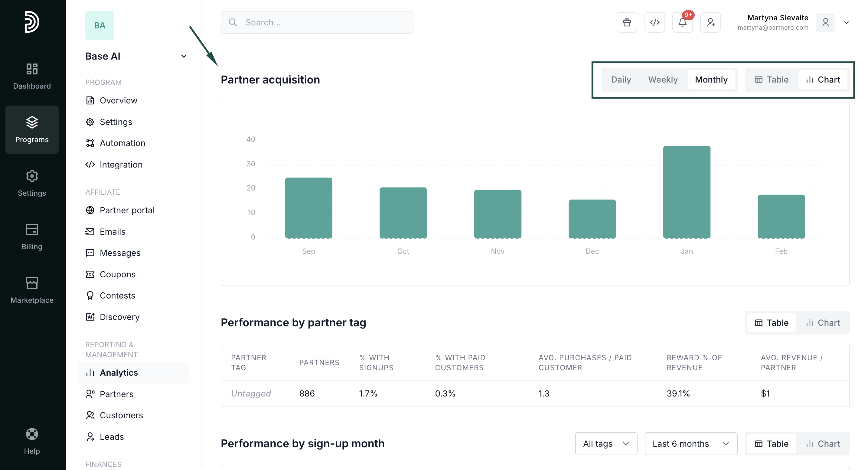Open notifications bell with 9+ badge

click(682, 22)
